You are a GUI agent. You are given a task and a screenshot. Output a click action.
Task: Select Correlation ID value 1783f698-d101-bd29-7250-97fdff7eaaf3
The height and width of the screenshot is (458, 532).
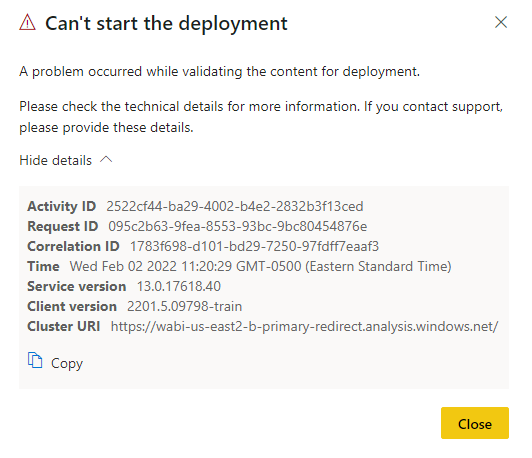coord(254,246)
